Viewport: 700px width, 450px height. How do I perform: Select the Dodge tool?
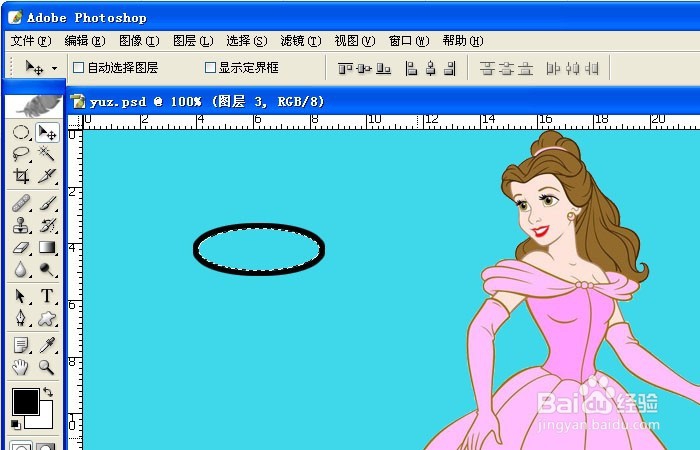47,269
